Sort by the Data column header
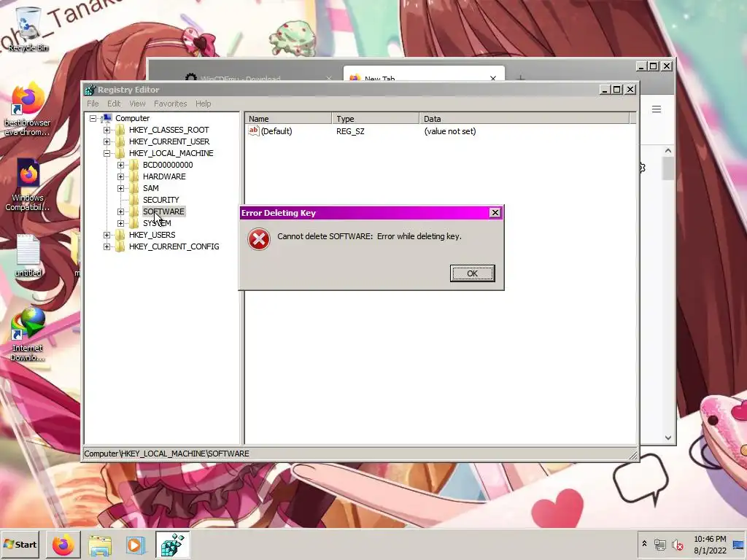Screen dimensions: 747x560 pos(525,119)
